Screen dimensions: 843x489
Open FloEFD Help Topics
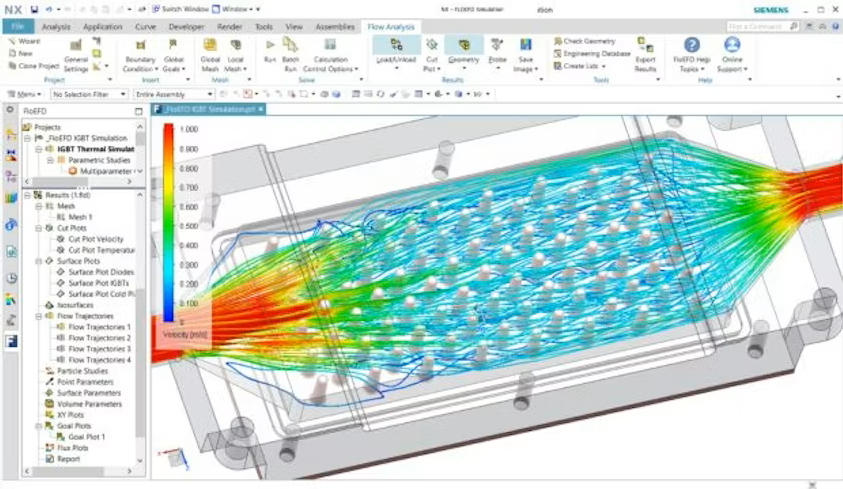pos(692,46)
